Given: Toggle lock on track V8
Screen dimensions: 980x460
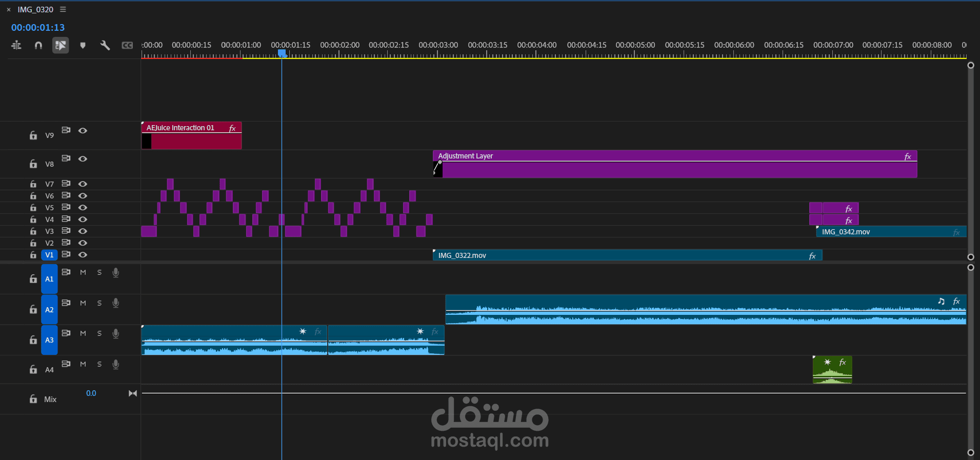Looking at the screenshot, I should 33,164.
